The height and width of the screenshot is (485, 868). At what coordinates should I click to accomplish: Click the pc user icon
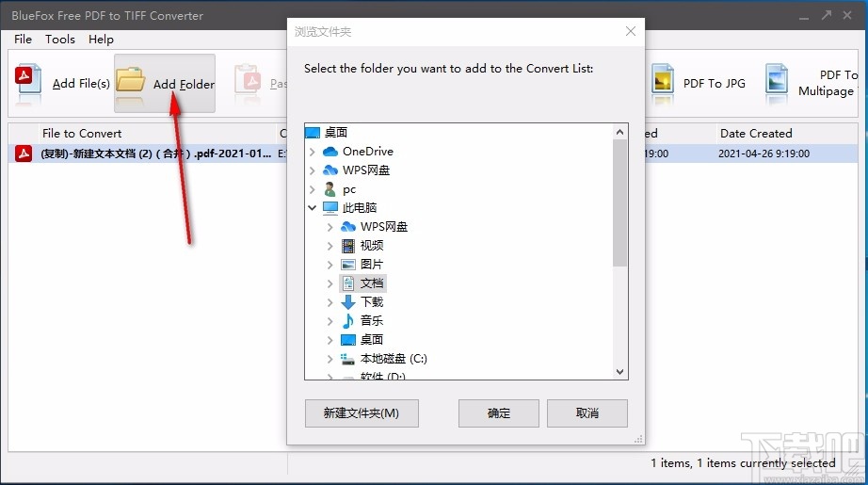click(x=330, y=189)
